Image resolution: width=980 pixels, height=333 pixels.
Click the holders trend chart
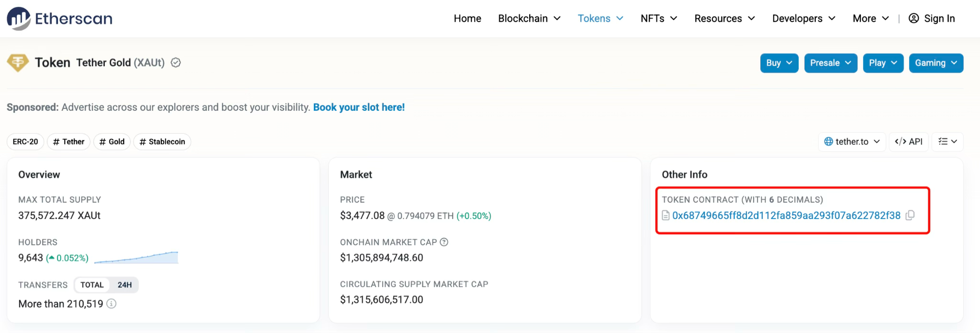(x=136, y=257)
